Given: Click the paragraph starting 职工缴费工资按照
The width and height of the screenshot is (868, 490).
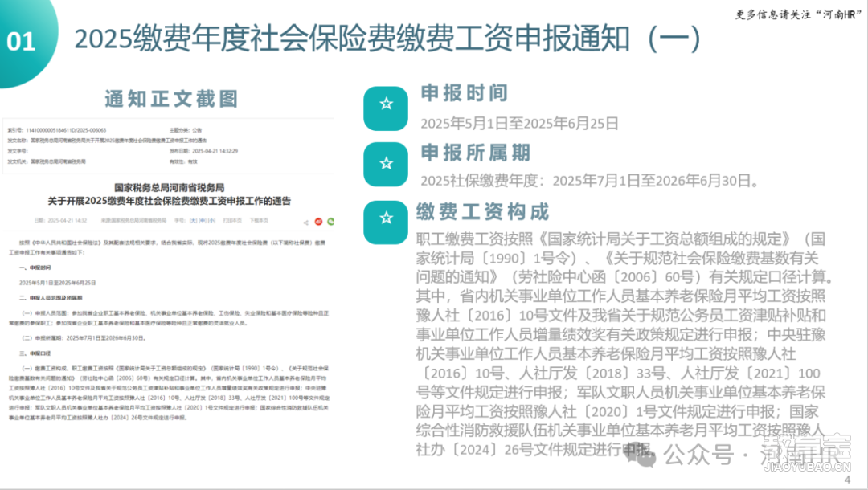Looking at the screenshot, I should click(x=624, y=344).
